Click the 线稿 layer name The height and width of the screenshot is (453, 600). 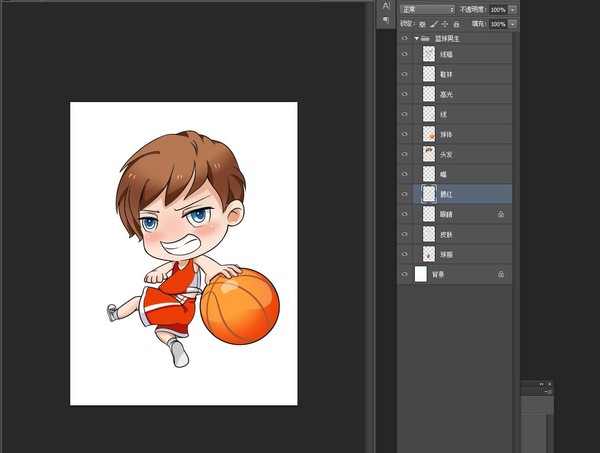coord(446,54)
